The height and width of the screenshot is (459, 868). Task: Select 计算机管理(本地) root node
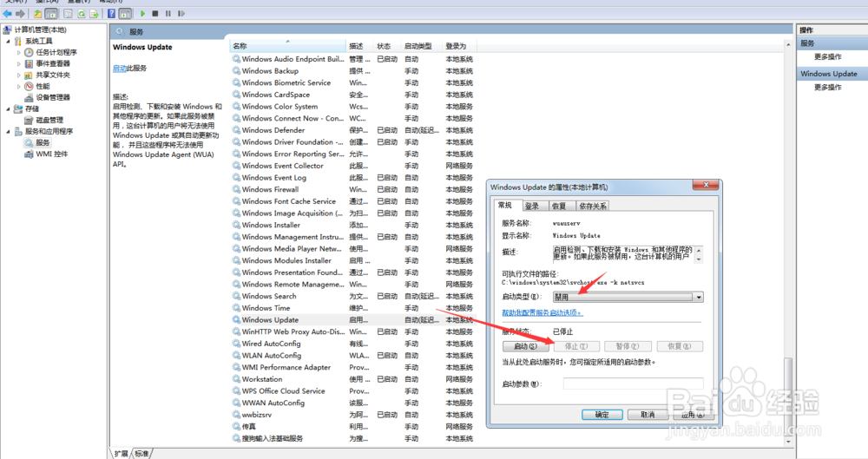click(x=41, y=30)
